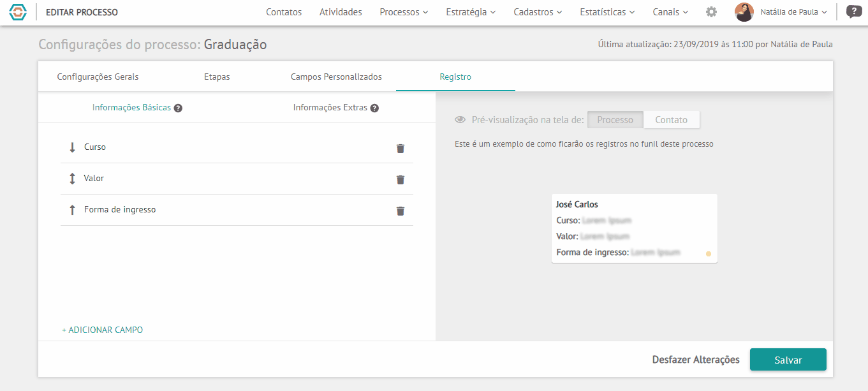This screenshot has height=391, width=868.
Task: Open Natália de Paula user menu
Action: tap(793, 12)
